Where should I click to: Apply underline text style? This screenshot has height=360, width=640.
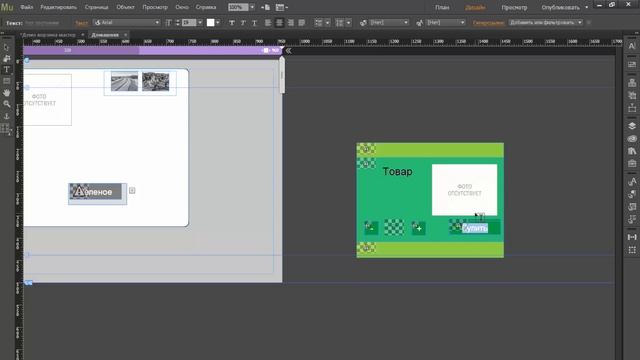click(x=254, y=23)
